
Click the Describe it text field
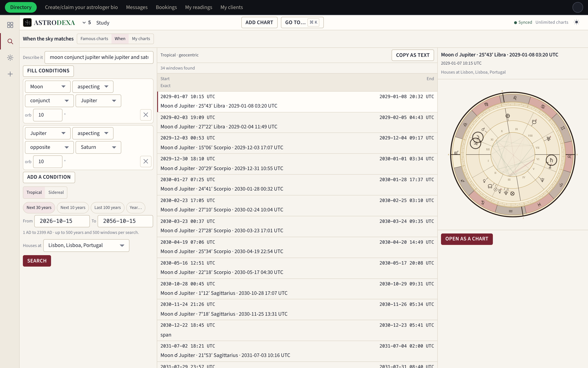(99, 57)
